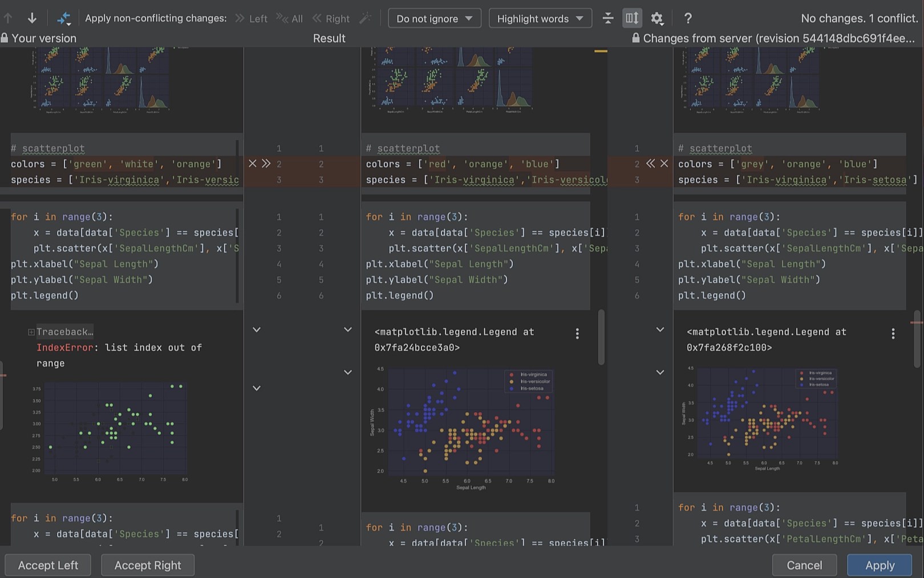Image resolution: width=924 pixels, height=578 pixels.
Task: Click the swap compared sides icon
Action: pyautogui.click(x=63, y=18)
